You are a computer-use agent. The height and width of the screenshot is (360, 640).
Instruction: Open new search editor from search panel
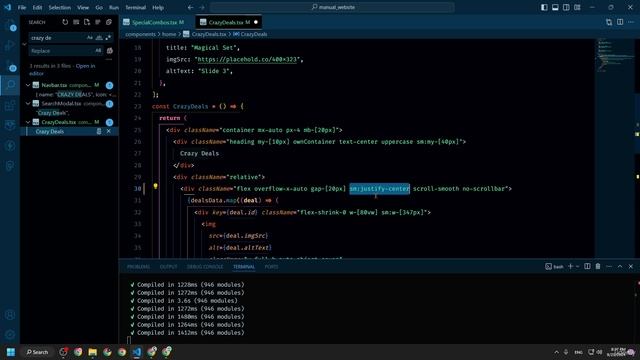pyautogui.click(x=87, y=22)
